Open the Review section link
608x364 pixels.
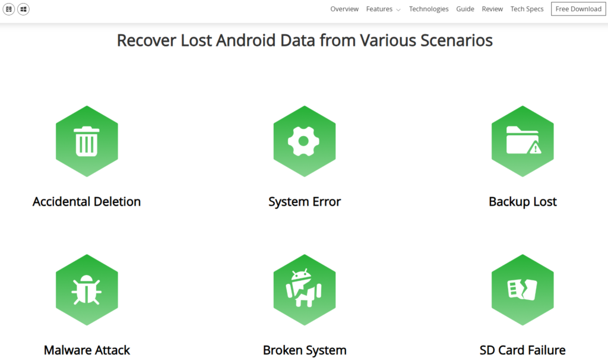[492, 9]
